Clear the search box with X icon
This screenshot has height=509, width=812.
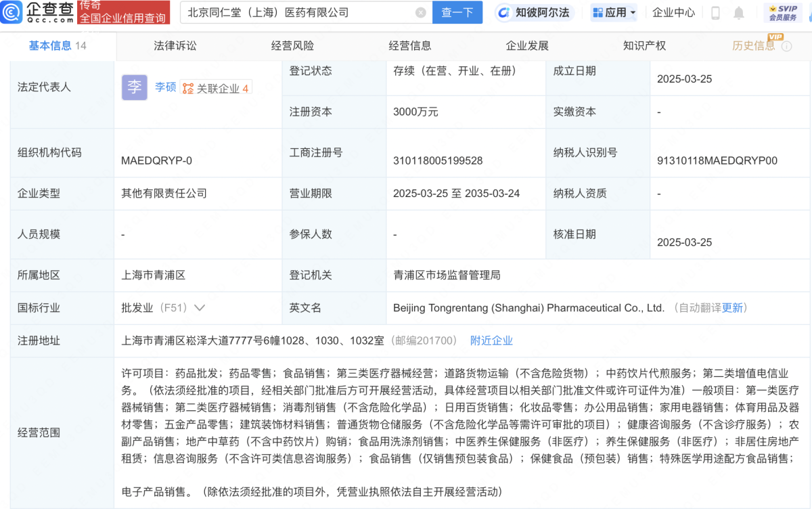(x=421, y=12)
